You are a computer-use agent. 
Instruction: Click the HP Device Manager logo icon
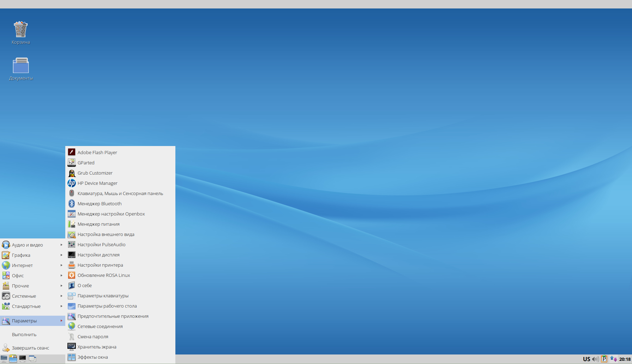click(72, 183)
